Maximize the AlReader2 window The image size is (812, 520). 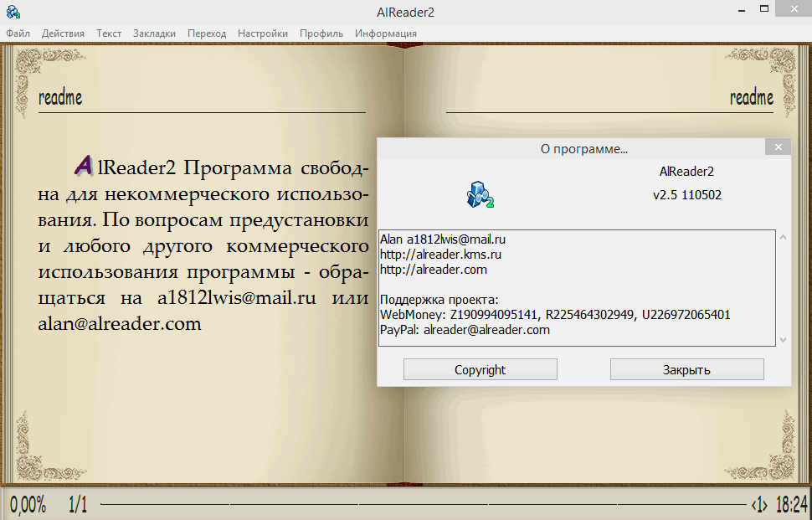coord(764,9)
